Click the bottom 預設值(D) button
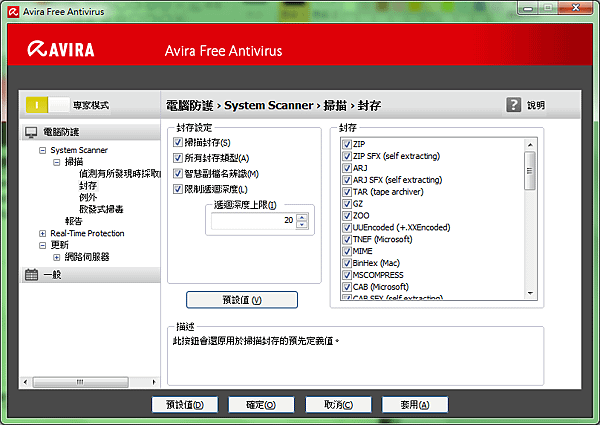 click(x=185, y=405)
